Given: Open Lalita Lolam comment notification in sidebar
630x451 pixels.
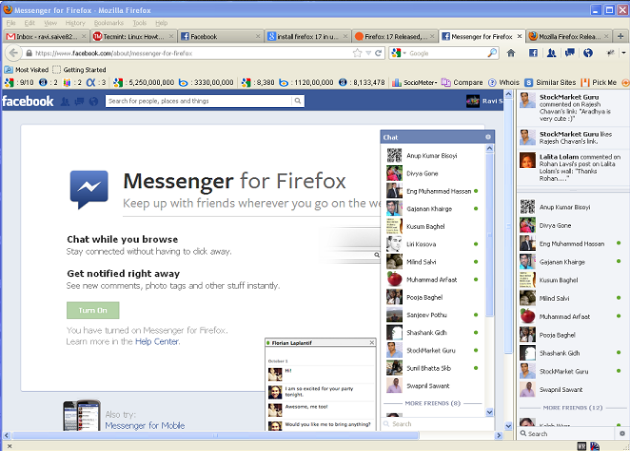Looking at the screenshot, I should [572, 167].
